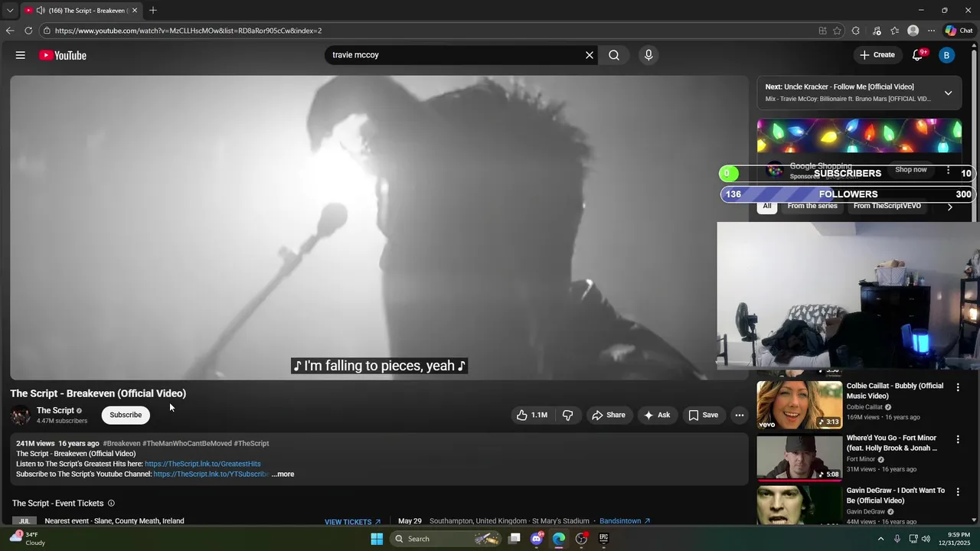This screenshot has height=551, width=980.
Task: Open options for Fort Minor video
Action: pyautogui.click(x=957, y=439)
